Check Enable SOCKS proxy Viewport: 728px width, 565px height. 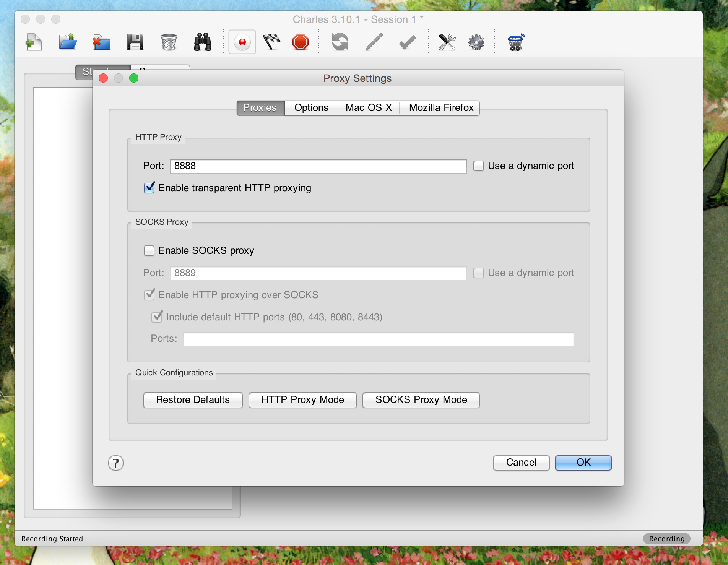point(149,251)
